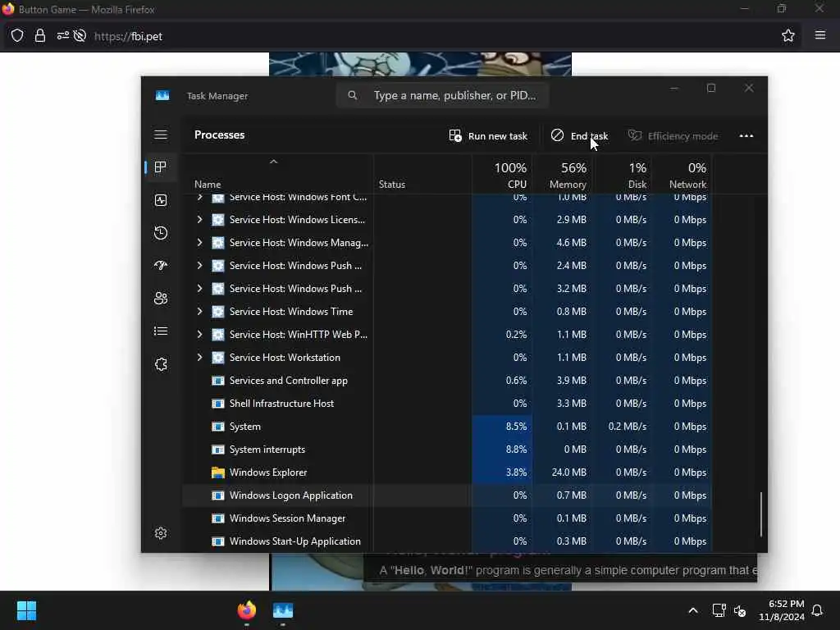Sort processes by Name column
This screenshot has height=630, width=840.
pos(208,185)
